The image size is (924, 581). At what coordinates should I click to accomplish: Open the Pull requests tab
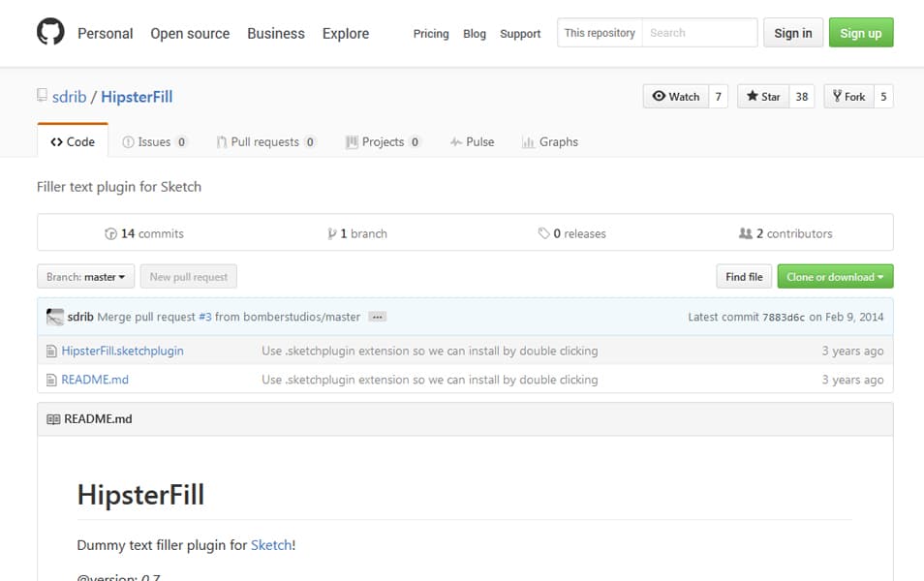coord(264,141)
